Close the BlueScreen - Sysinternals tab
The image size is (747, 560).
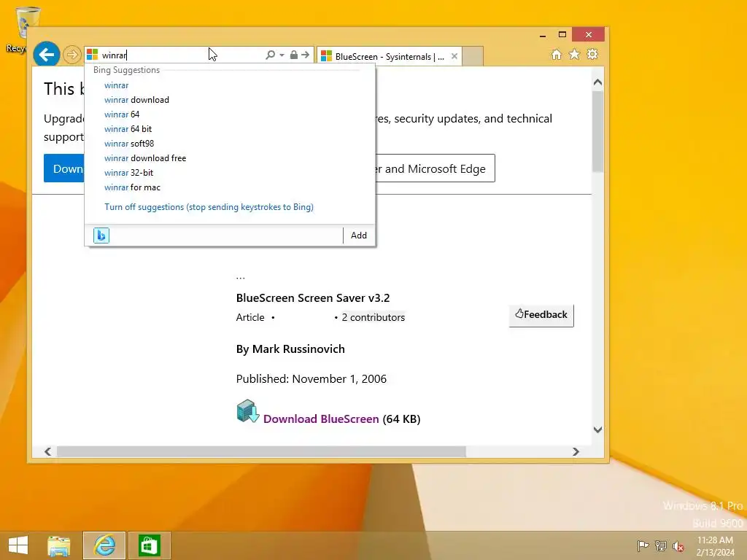click(454, 56)
